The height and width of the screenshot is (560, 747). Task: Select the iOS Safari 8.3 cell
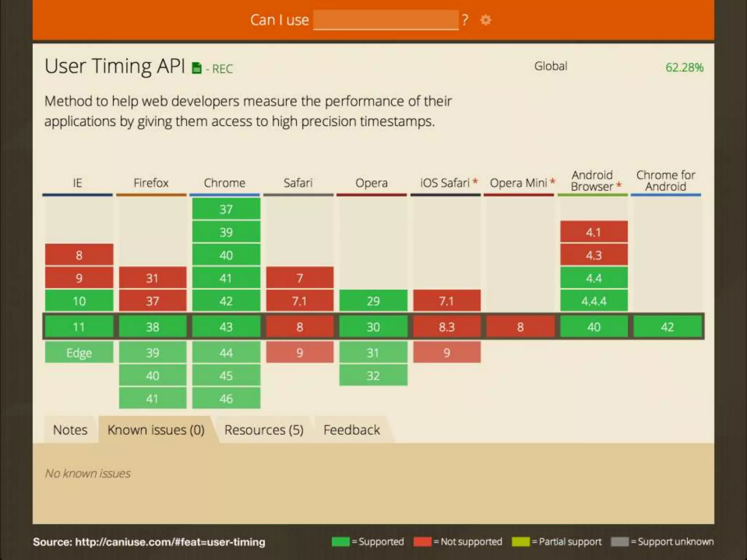[x=447, y=327]
